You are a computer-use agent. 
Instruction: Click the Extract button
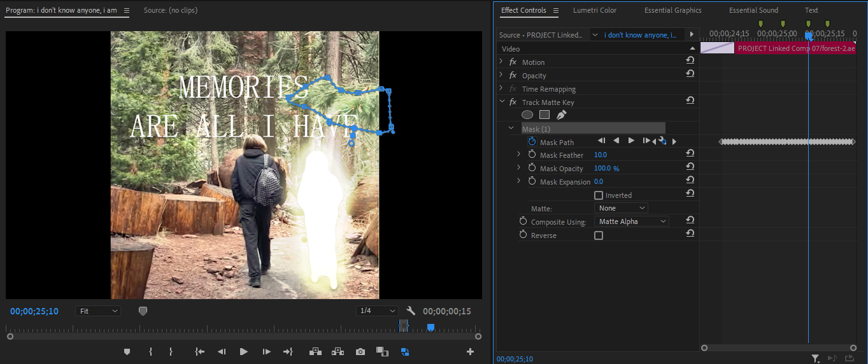(338, 351)
